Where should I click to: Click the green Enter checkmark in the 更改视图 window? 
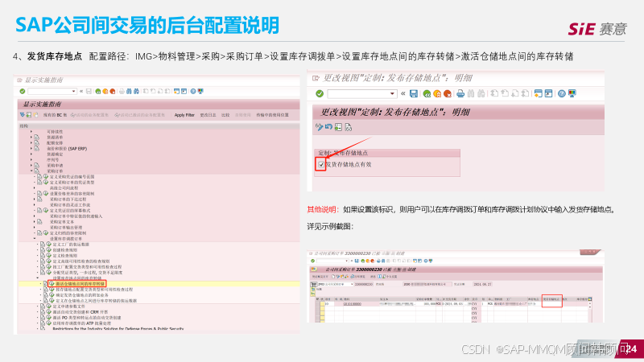click(320, 94)
